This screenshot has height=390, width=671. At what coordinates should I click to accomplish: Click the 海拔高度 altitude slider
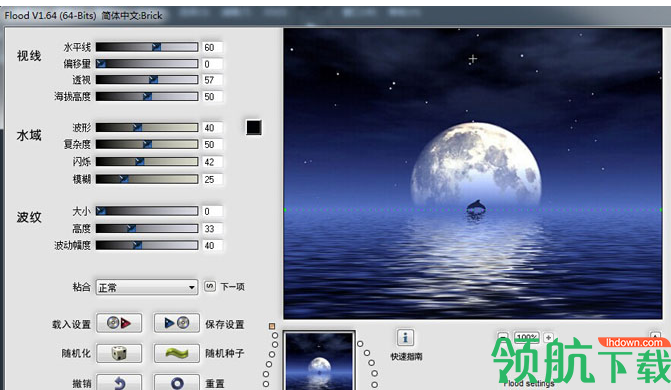point(147,97)
